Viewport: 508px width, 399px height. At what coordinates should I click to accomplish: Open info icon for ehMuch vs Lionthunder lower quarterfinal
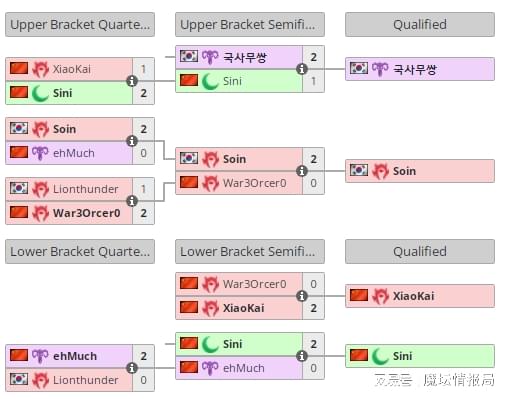132,368
